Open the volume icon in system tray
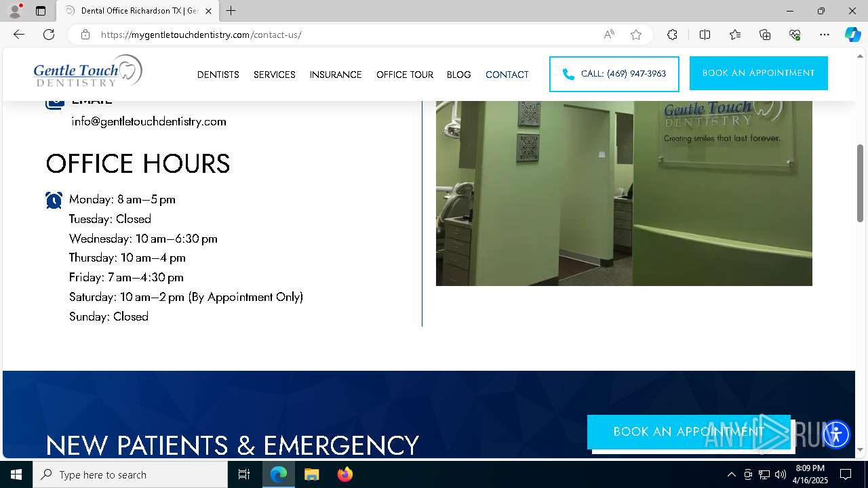The image size is (868, 488). [x=781, y=474]
